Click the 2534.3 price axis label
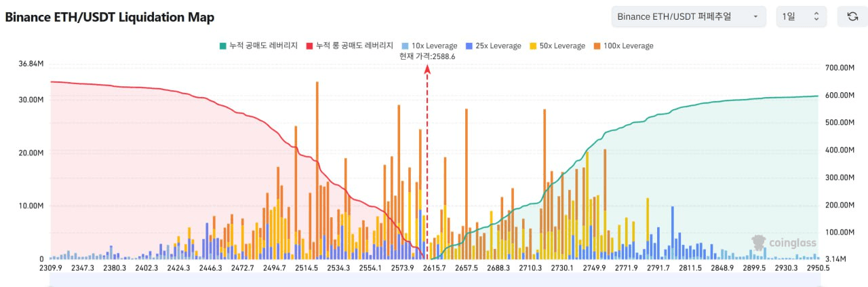 (x=338, y=269)
